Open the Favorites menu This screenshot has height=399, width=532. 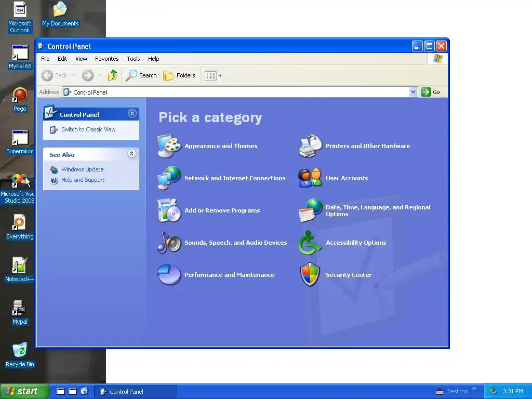click(107, 59)
